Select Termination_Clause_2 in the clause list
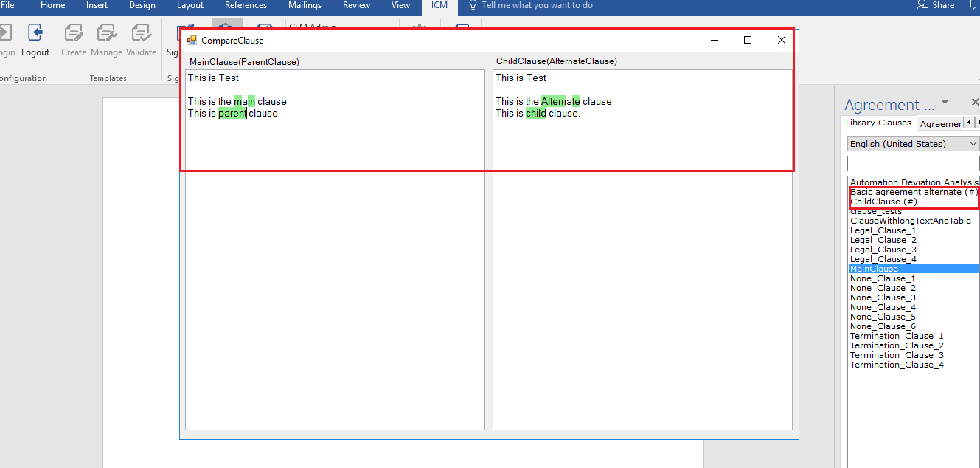Viewport: 980px width, 468px height. 896,345
